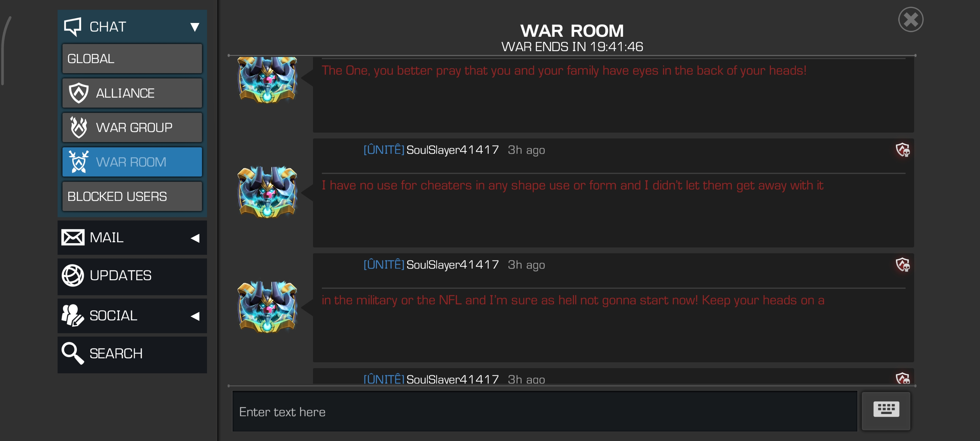Open the War Group channel
Image resolution: width=980 pixels, height=441 pixels.
(132, 127)
